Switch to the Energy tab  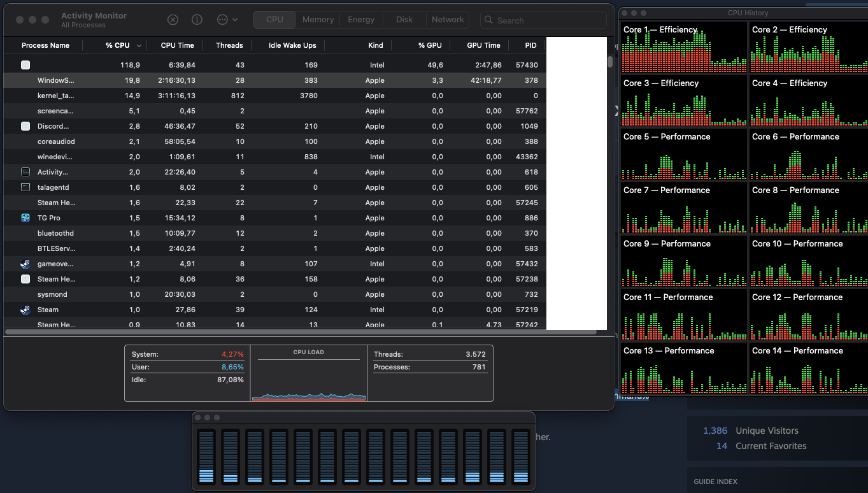(x=361, y=20)
